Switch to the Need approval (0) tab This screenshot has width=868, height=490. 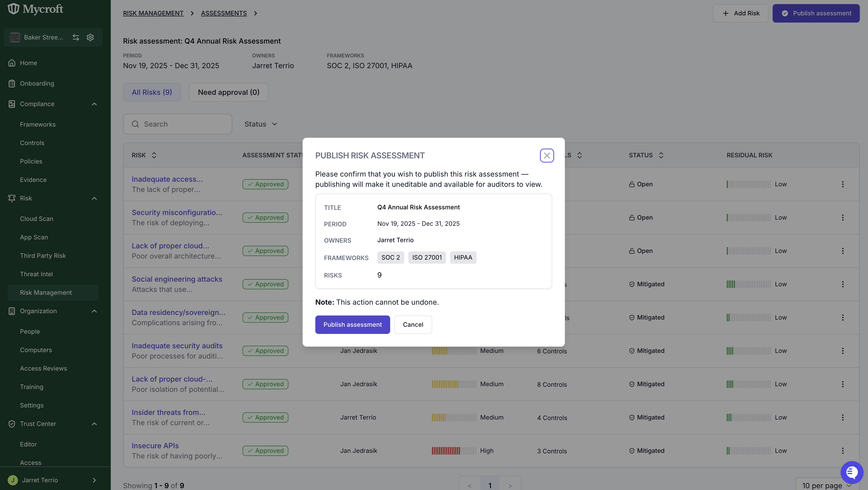(x=228, y=92)
